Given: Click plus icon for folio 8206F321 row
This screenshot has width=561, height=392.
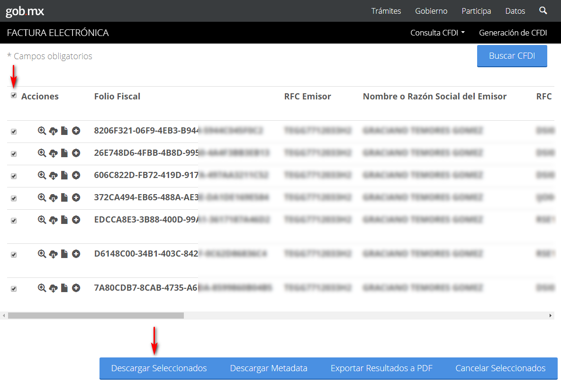Looking at the screenshot, I should coord(76,131).
